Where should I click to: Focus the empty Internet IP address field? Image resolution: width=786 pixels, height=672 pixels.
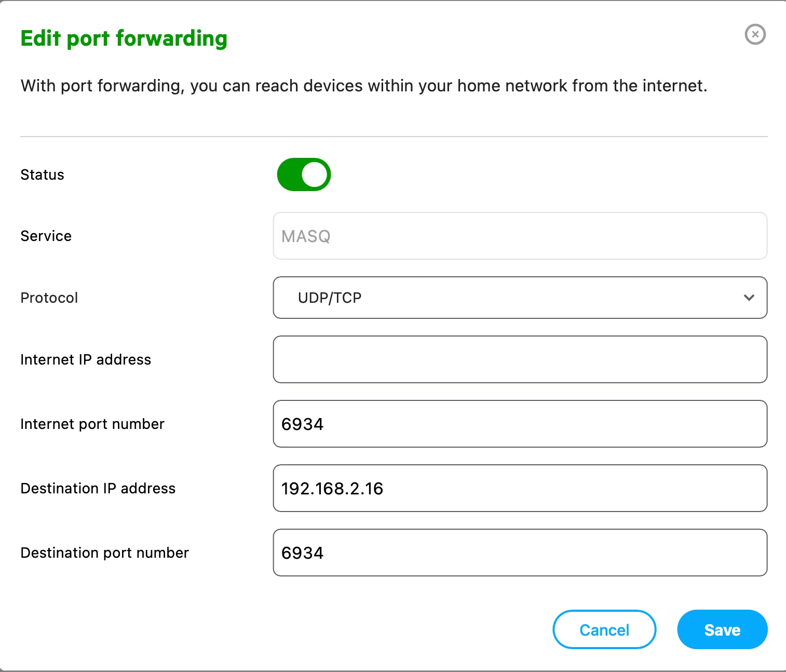pyautogui.click(x=520, y=359)
